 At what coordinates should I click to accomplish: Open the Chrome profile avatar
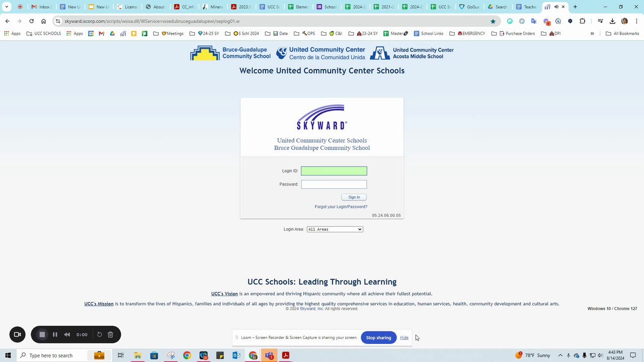click(624, 21)
